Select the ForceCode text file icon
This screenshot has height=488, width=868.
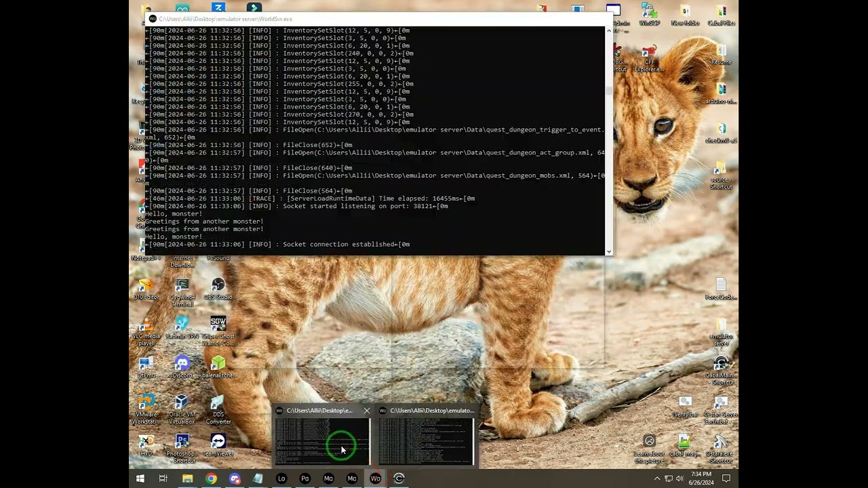point(721,288)
